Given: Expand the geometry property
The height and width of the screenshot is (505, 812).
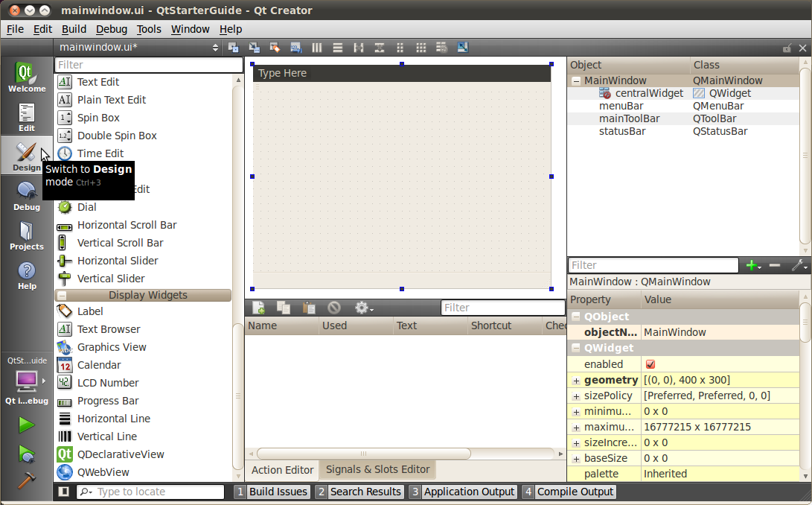Looking at the screenshot, I should (575, 381).
